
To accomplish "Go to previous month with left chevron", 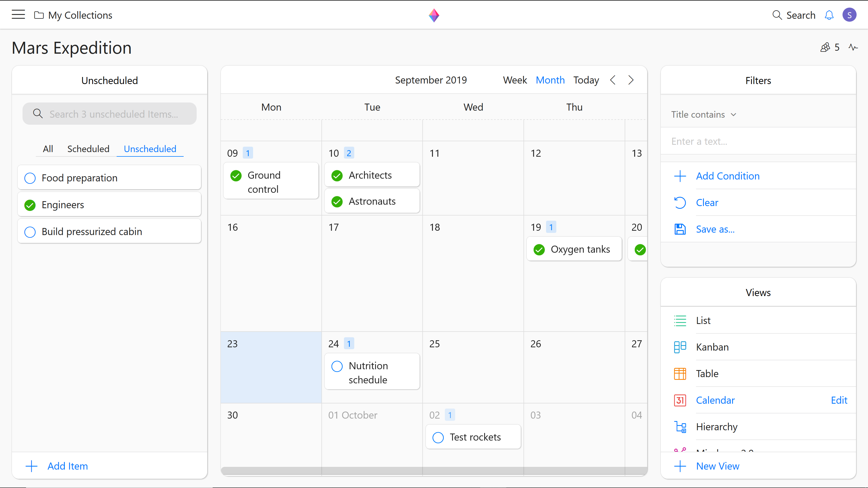I will [612, 80].
